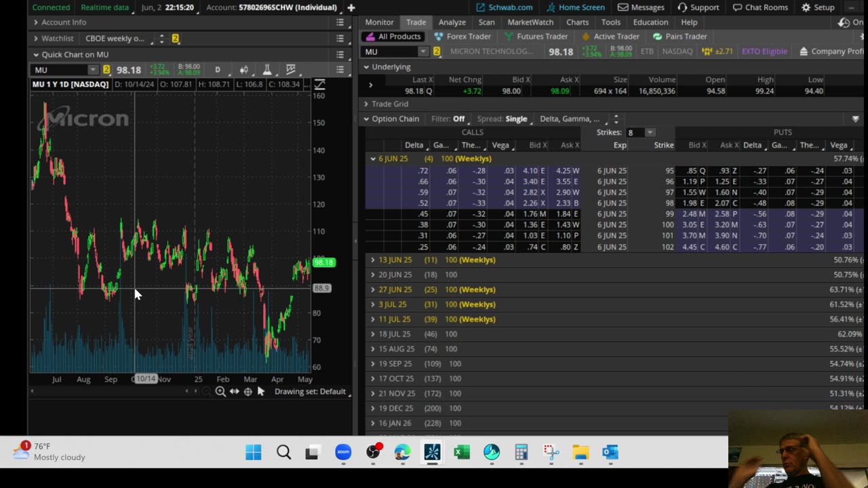Open Quick Chart toolbar list menu icon
The width and height of the screenshot is (868, 488).
pyautogui.click(x=340, y=70)
